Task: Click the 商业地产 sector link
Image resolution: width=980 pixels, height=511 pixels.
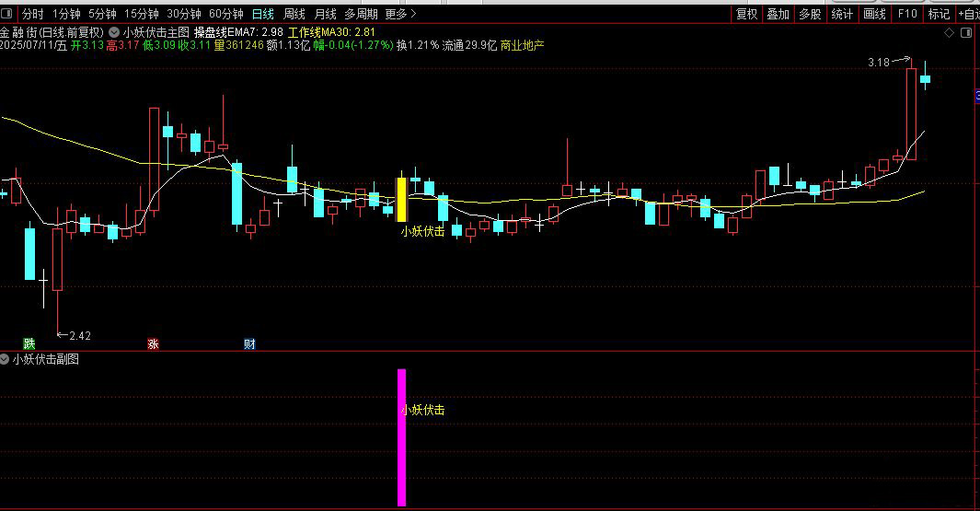Action: coord(523,45)
